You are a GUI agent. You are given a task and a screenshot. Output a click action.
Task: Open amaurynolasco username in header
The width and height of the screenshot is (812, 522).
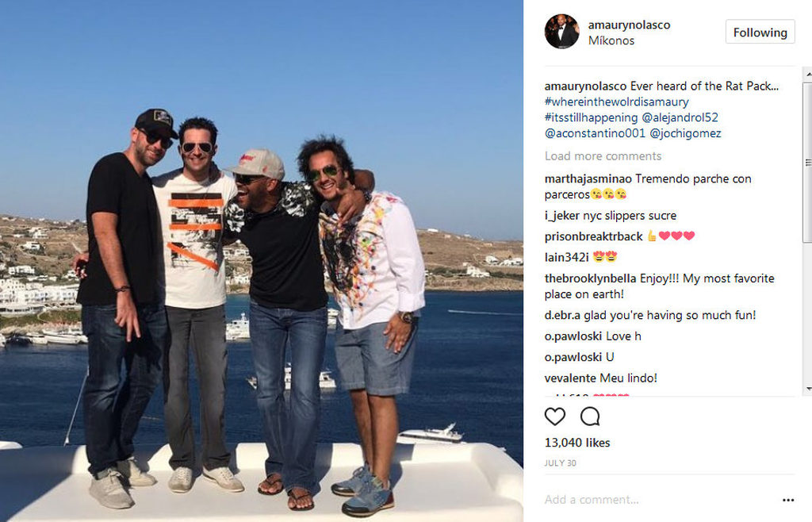[629, 25]
